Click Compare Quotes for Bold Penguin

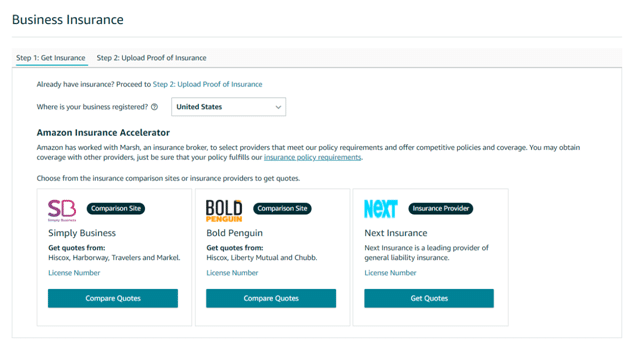coord(271,298)
